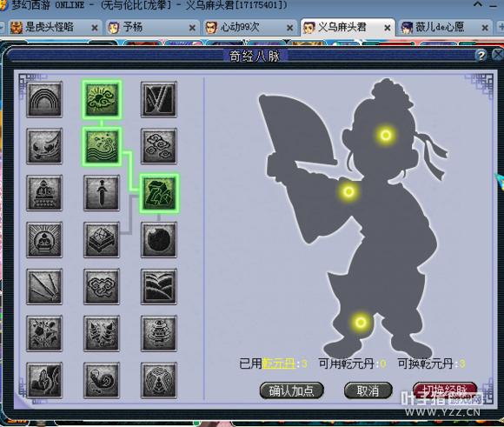Close the 是虎头怪咯 tab
Image resolution: width=504 pixels, height=427 pixels.
[95, 28]
